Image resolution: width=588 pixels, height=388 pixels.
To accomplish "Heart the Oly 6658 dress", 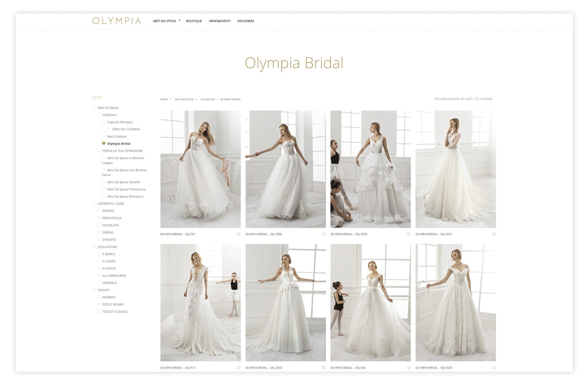I will (x=493, y=368).
